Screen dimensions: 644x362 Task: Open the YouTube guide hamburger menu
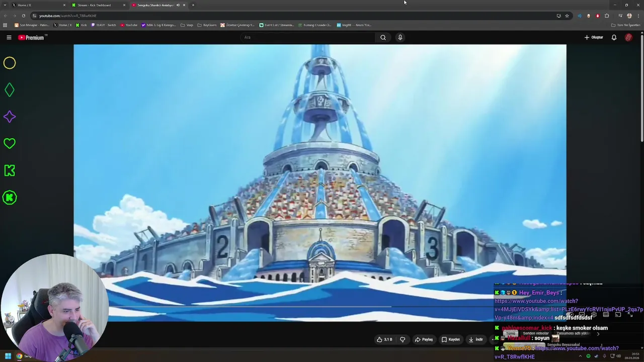(9, 37)
